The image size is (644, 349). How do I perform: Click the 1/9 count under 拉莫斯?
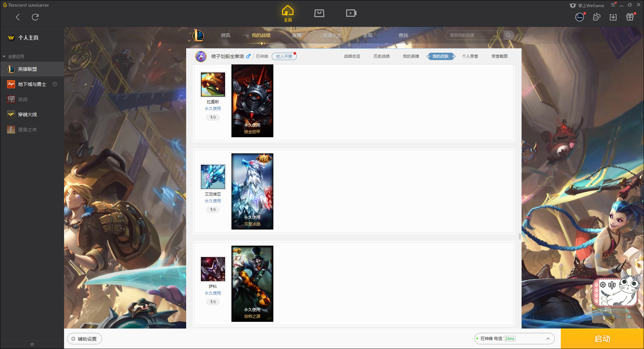click(213, 117)
